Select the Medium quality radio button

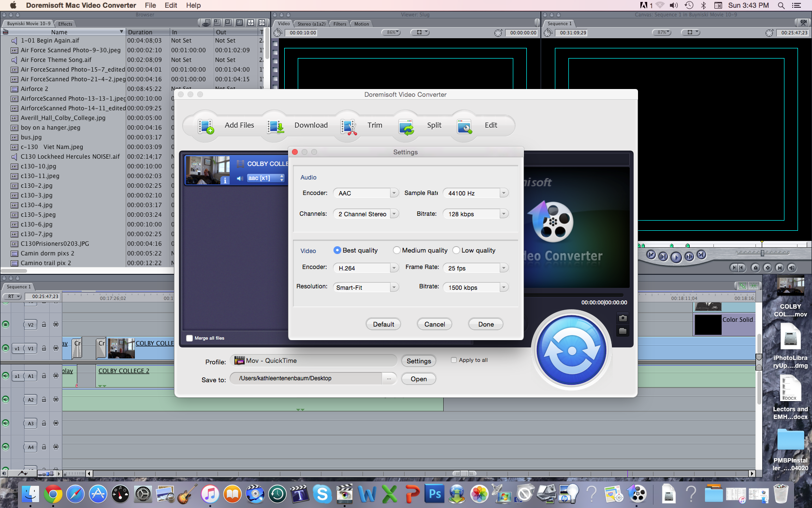pyautogui.click(x=397, y=250)
